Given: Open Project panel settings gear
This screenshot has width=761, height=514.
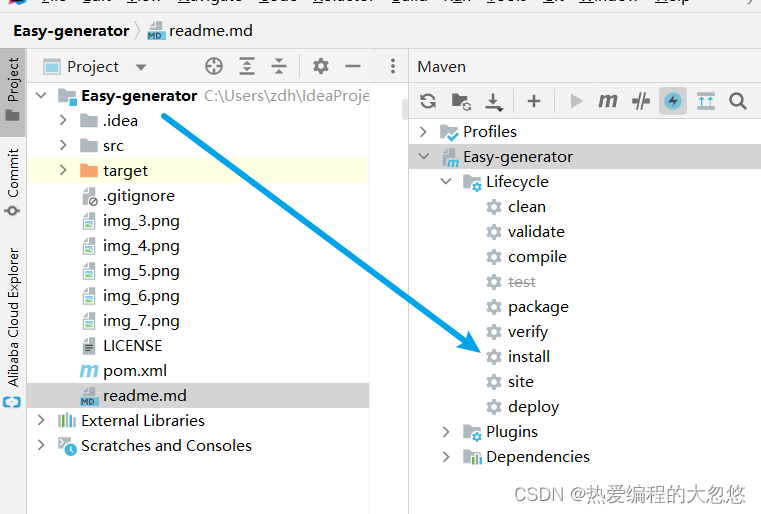Looking at the screenshot, I should coord(321,66).
